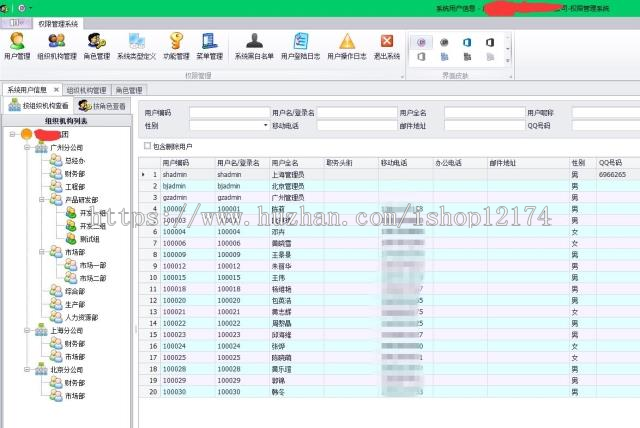Open 用户登陆日志 in the ribbon
Viewport: 640px width, 428px height.
tap(301, 46)
